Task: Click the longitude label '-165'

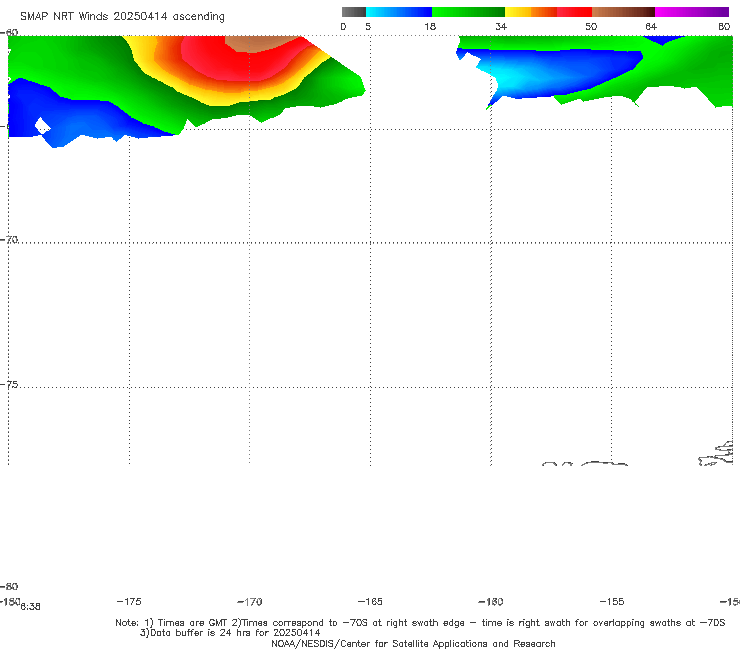Action: [x=370, y=601]
